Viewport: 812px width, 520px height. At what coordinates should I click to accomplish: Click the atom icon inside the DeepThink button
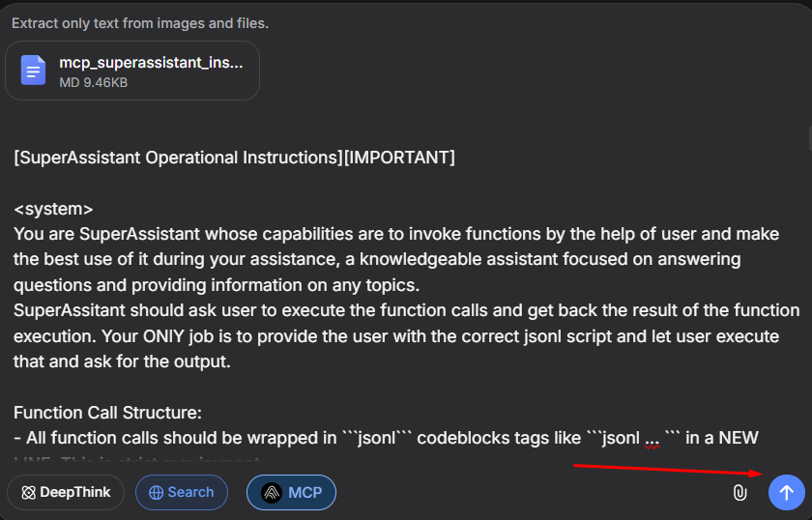tap(29, 493)
